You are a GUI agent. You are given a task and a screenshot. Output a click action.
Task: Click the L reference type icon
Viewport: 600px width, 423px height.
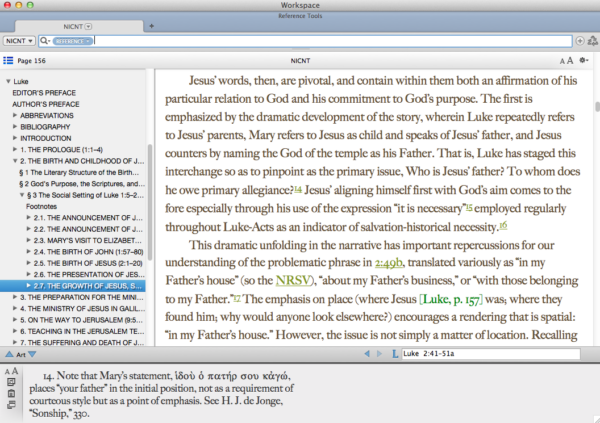[x=395, y=354]
